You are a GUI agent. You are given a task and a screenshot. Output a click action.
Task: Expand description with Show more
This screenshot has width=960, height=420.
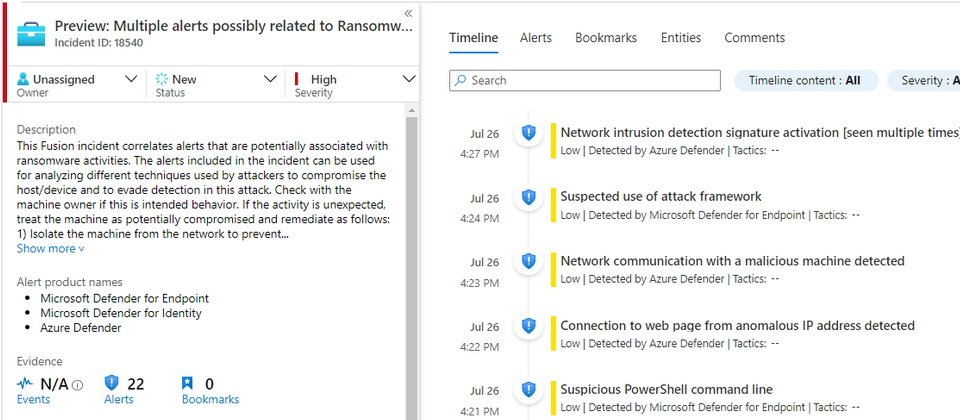pos(50,249)
